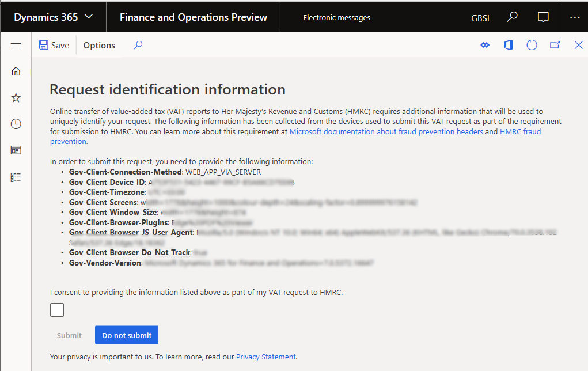
Task: Refresh the page with the circular arrow
Action: pyautogui.click(x=532, y=45)
